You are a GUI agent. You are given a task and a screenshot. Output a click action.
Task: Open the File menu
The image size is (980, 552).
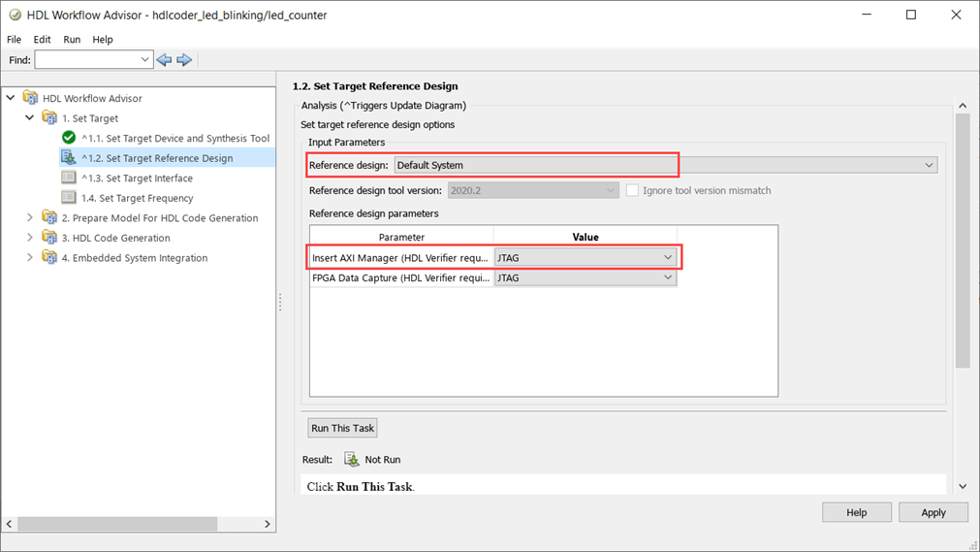point(14,40)
